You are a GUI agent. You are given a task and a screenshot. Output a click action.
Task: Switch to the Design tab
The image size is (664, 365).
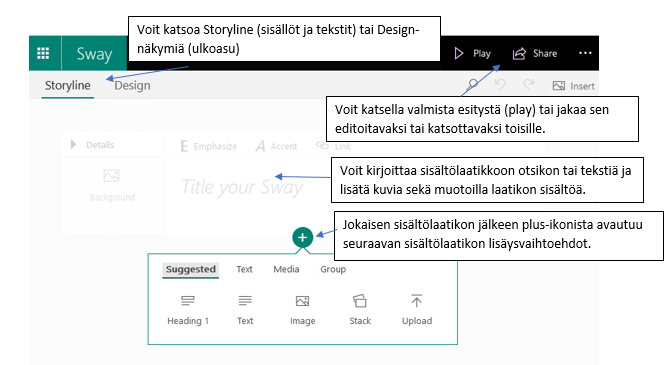pyautogui.click(x=132, y=86)
